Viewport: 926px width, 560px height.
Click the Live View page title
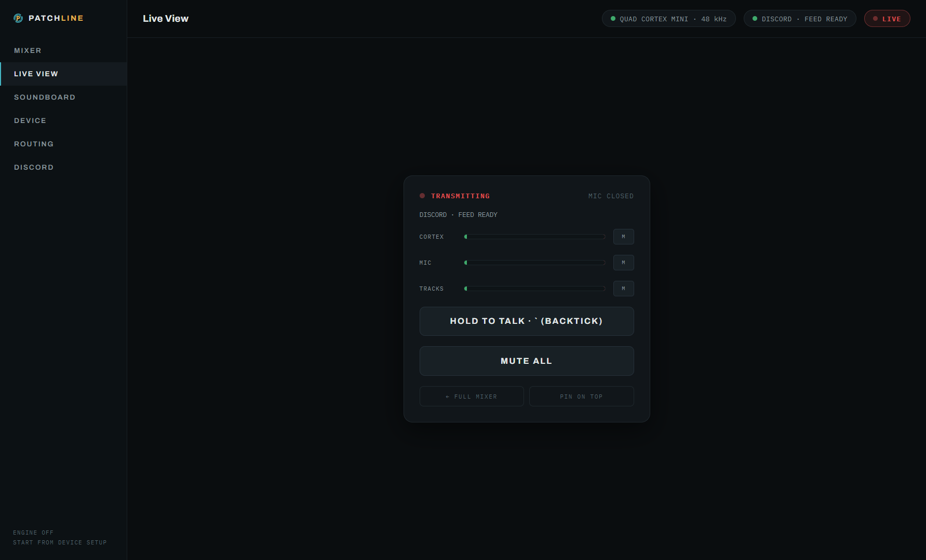coord(166,19)
